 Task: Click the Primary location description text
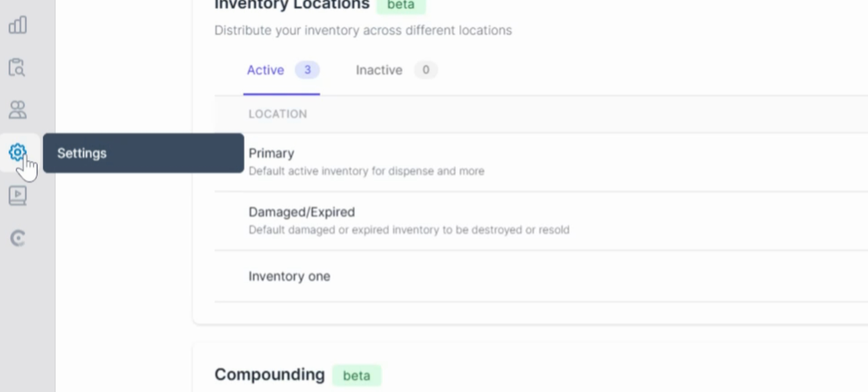[366, 171]
